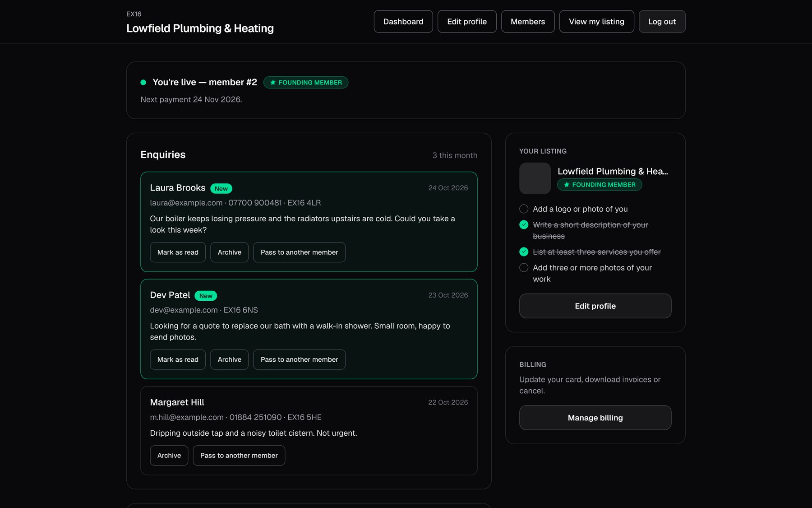Screen dimensions: 812x508
Task: Pass Dev Patel enquiry to another member
Action: 299,359
